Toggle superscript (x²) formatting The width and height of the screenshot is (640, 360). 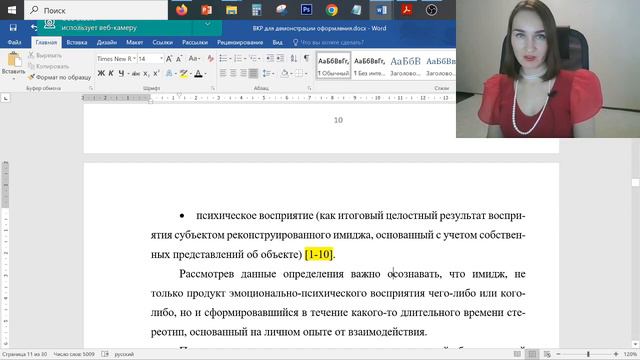coord(156,73)
